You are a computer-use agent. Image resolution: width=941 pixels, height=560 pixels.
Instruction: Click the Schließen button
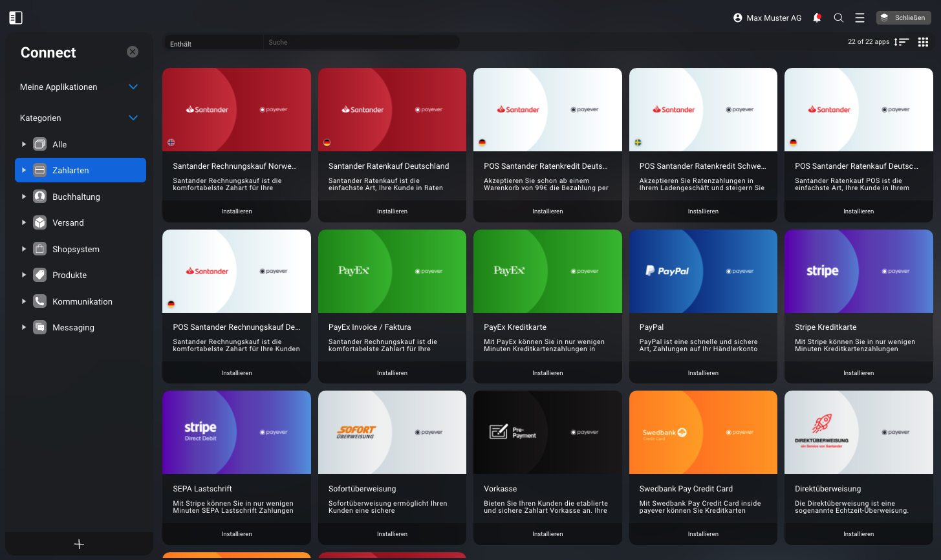coord(903,18)
